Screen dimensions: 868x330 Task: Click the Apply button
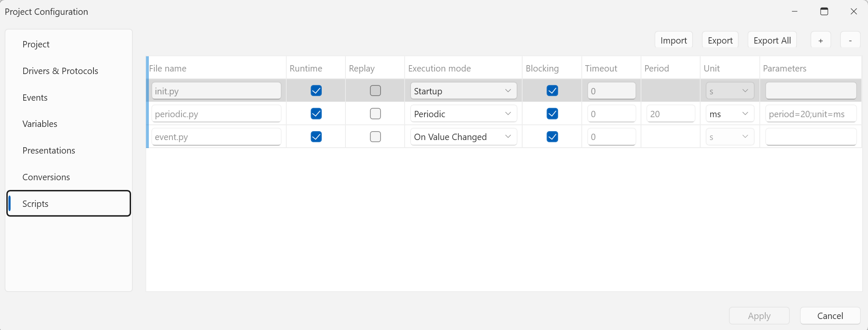pyautogui.click(x=759, y=316)
